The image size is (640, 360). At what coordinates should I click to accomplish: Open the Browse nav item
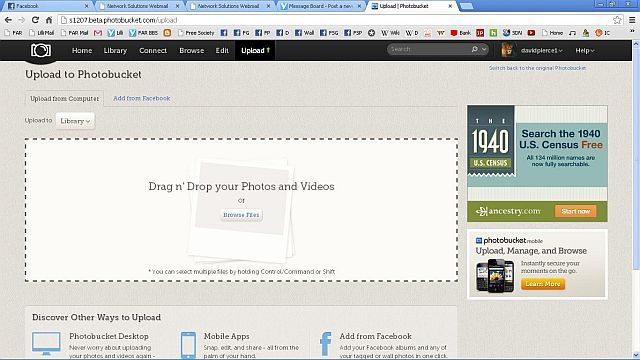point(191,51)
